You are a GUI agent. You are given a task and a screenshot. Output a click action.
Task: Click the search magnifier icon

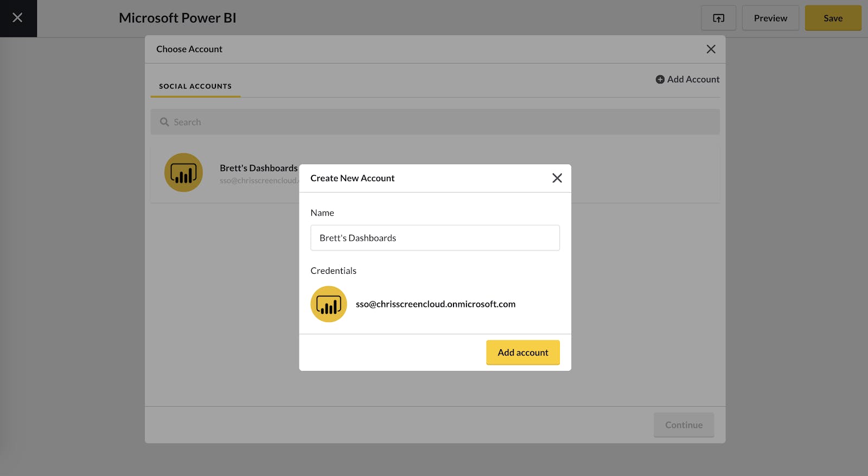(164, 122)
